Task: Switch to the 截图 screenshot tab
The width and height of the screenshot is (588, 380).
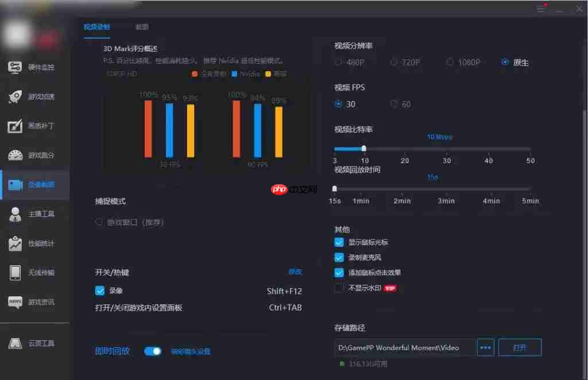Action: (142, 27)
